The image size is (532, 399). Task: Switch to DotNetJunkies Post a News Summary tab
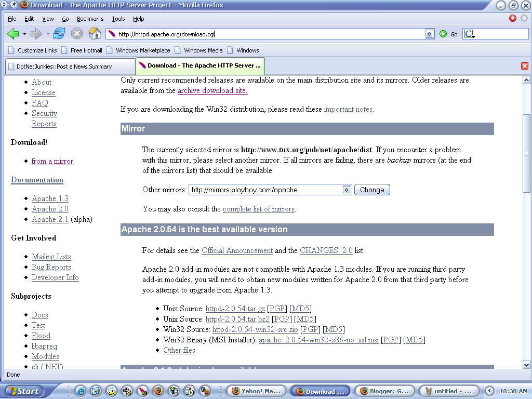[x=70, y=66]
